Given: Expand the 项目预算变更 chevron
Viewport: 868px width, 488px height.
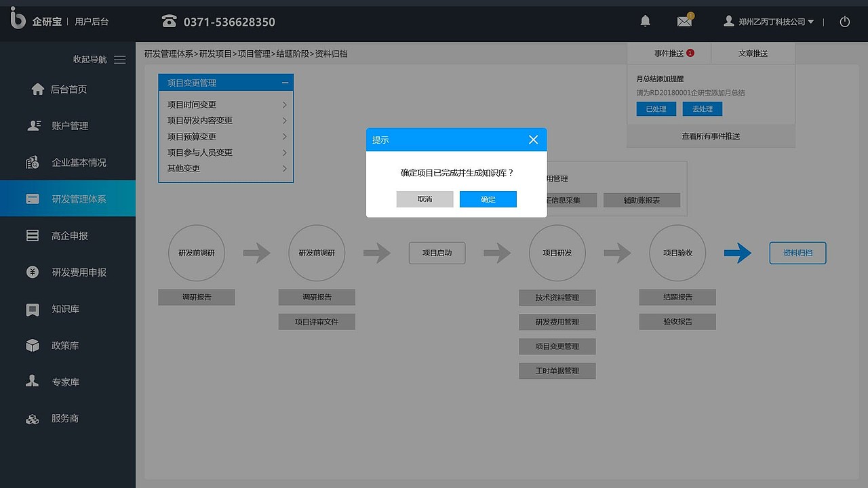Looking at the screenshot, I should 284,136.
